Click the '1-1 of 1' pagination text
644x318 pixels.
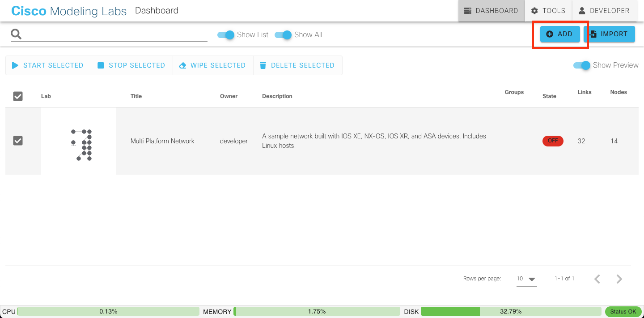pos(564,279)
